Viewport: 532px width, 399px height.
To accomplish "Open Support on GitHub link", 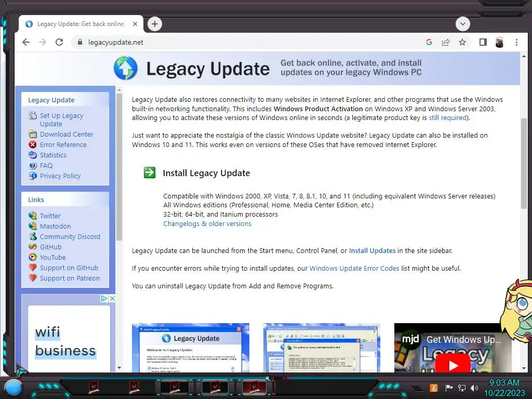I will tap(69, 268).
